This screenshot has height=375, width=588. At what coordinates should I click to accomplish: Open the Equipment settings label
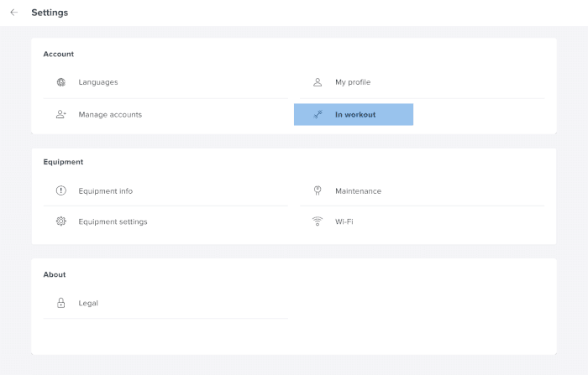click(x=113, y=221)
